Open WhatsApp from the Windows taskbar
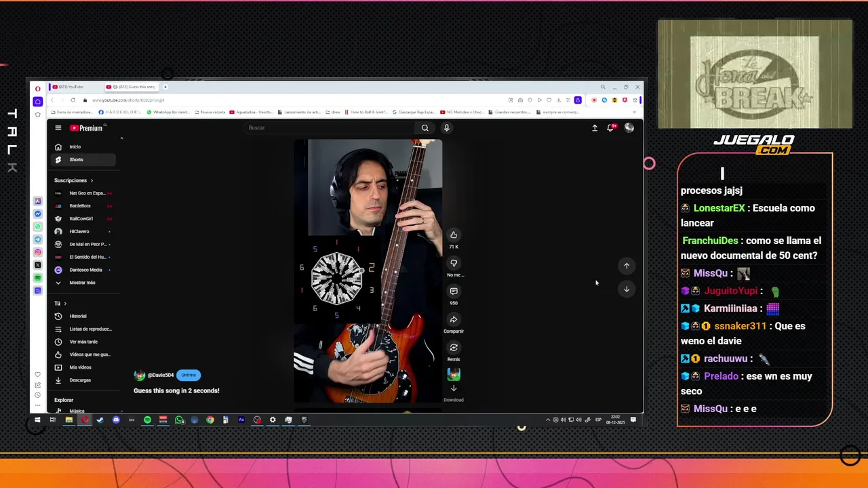Viewport: 868px width, 488px height. [x=179, y=420]
